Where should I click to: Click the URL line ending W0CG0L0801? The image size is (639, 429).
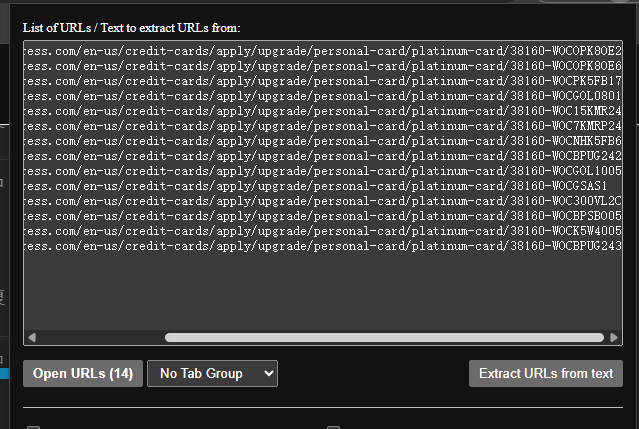(x=323, y=96)
